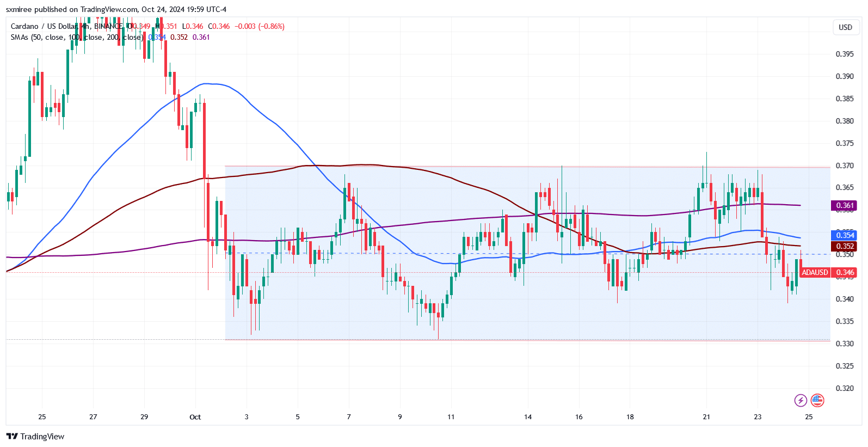This screenshot has height=447, width=868.
Task: Click the 0.380 price axis label
Action: point(845,121)
